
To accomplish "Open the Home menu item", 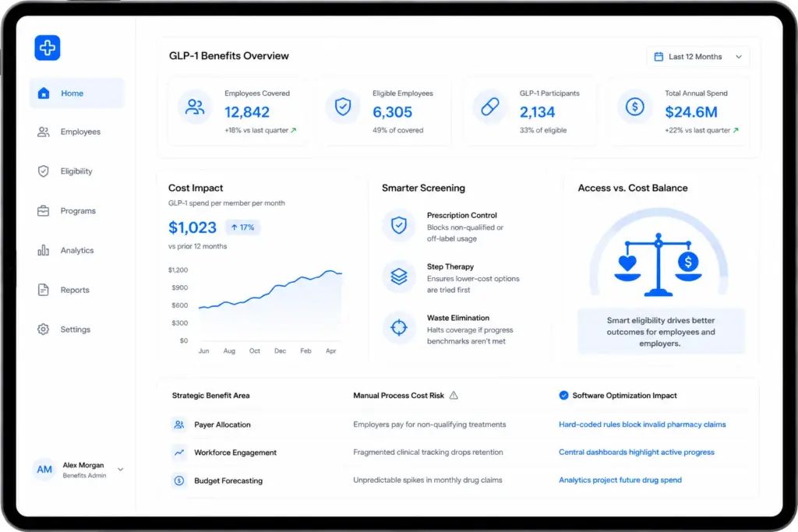I will (77, 93).
